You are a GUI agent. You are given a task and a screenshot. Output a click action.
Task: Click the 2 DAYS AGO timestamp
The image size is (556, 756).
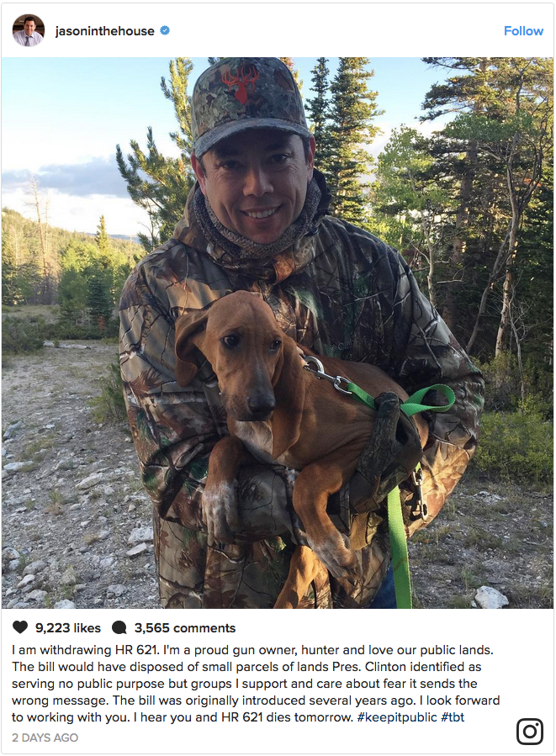(45, 737)
